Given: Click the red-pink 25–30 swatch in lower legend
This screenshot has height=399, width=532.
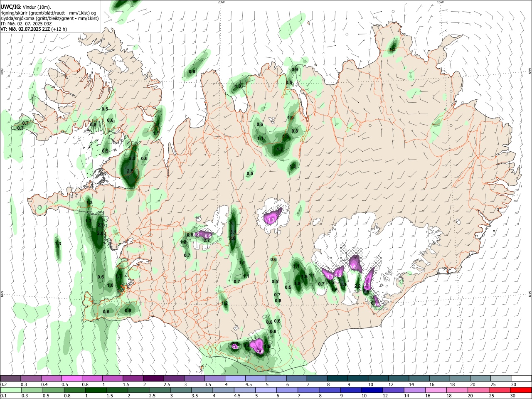Looking at the screenshot, I should click(x=499, y=390).
